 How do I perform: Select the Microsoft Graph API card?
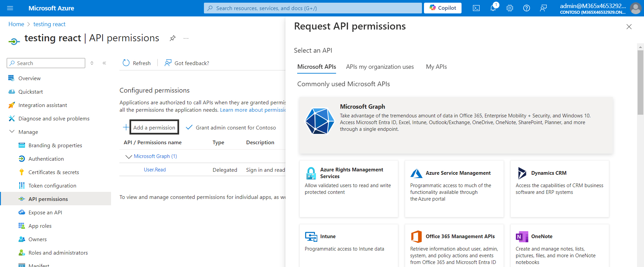(x=456, y=125)
